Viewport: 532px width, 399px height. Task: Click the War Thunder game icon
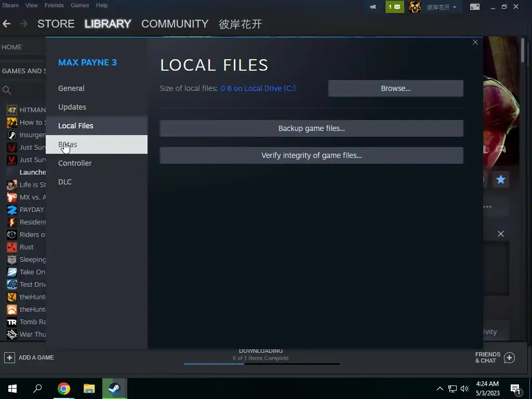(12, 335)
